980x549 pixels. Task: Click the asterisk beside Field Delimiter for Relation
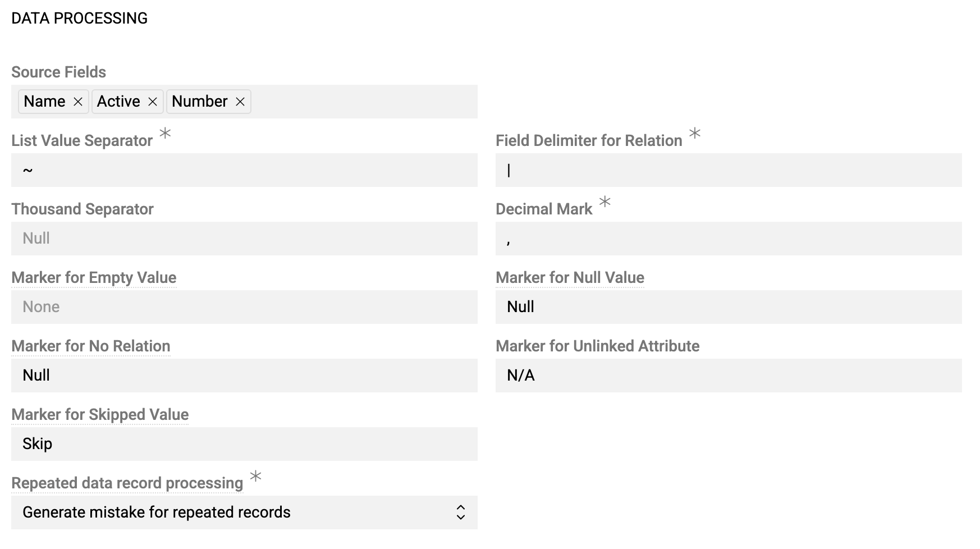click(694, 134)
